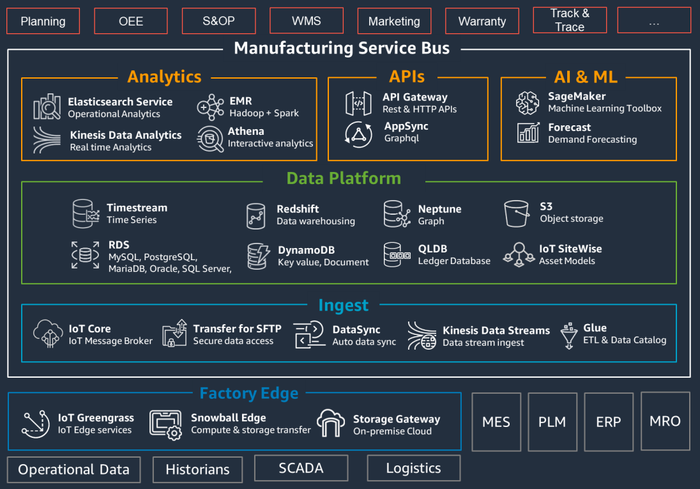
Task: Click the Redshift data warehousing icon
Action: [256, 216]
